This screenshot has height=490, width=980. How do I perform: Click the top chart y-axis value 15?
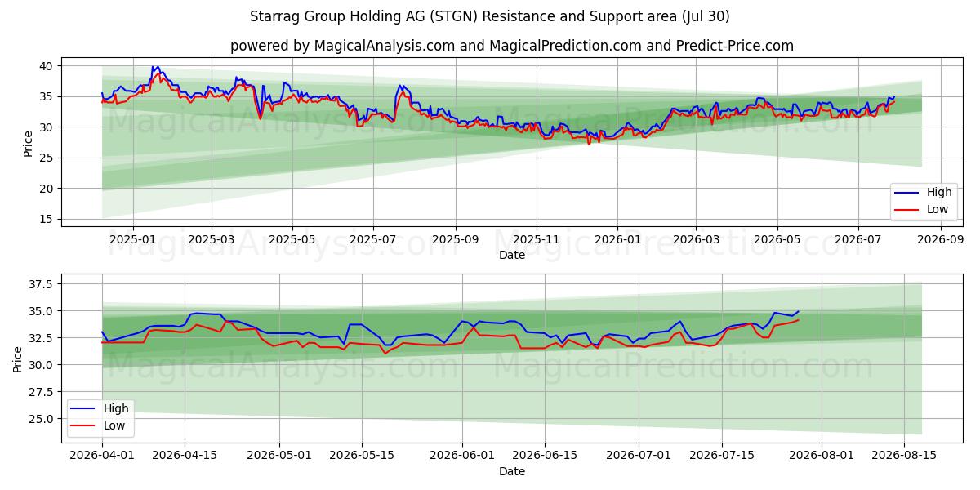click(x=47, y=220)
